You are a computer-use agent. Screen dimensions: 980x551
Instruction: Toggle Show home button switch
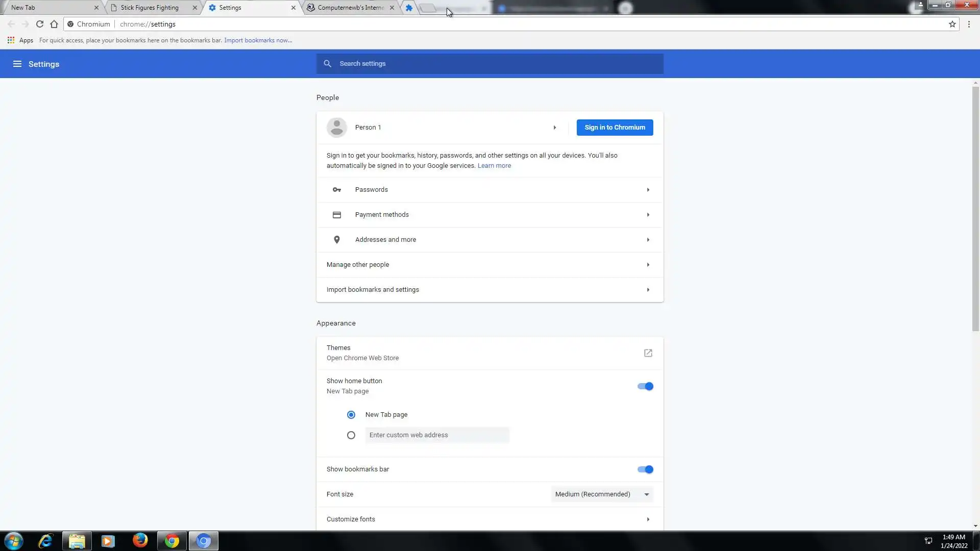click(645, 386)
